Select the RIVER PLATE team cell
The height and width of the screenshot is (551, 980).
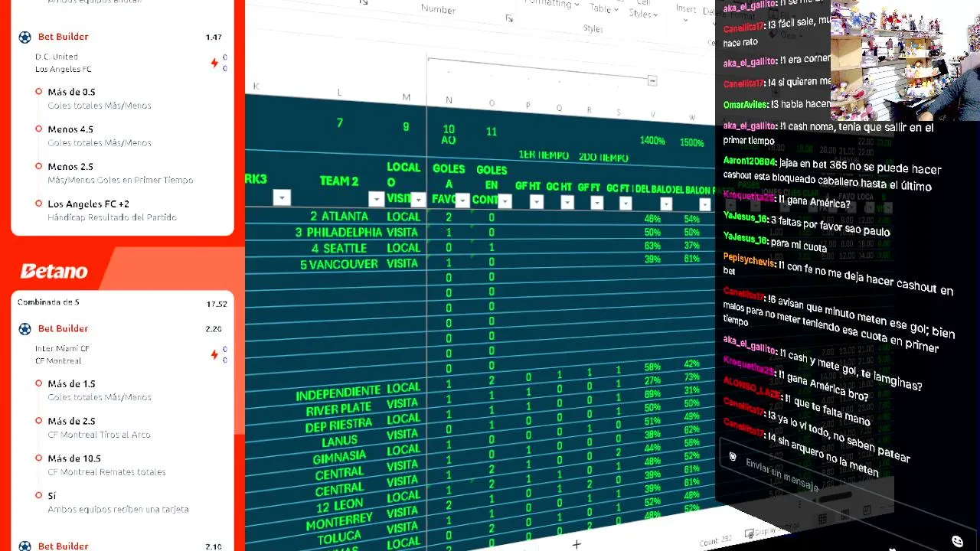tap(338, 410)
